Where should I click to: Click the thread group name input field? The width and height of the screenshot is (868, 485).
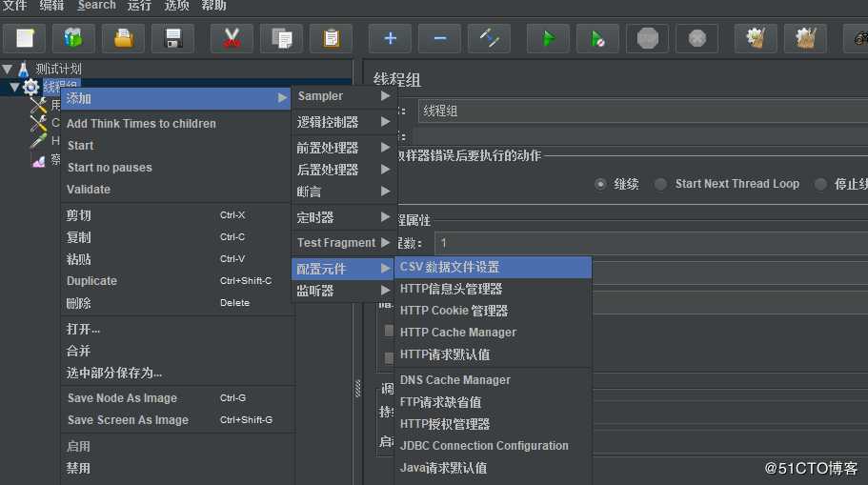pyautogui.click(x=643, y=111)
